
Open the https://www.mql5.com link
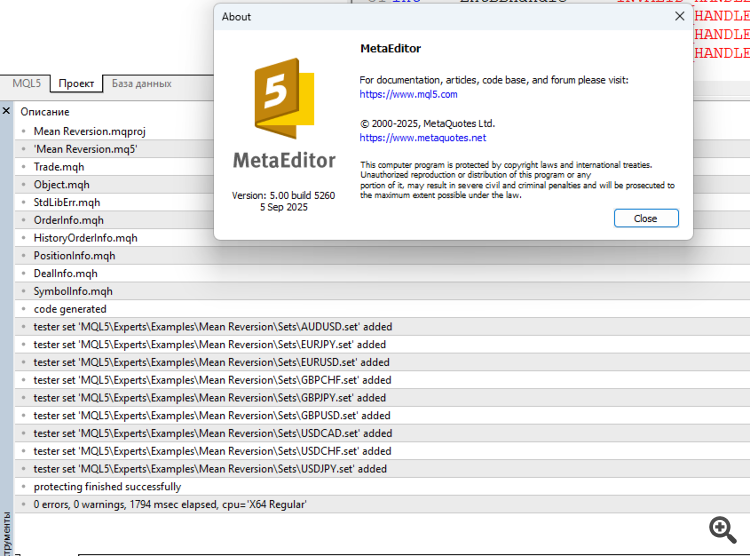(408, 94)
